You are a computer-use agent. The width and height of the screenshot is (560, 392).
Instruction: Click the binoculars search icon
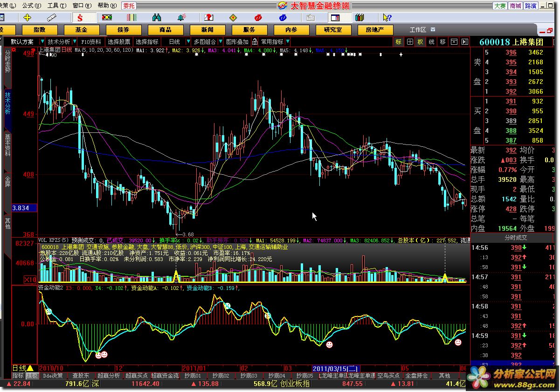(x=157, y=18)
